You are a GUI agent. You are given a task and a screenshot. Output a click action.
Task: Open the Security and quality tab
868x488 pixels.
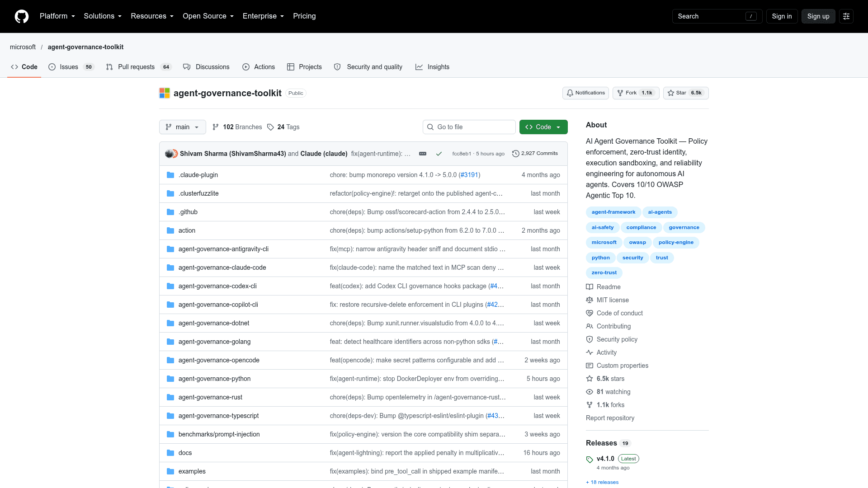coord(368,67)
